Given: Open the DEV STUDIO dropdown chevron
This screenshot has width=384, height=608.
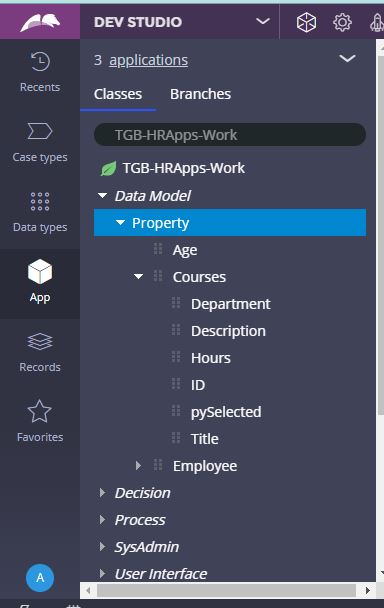Looking at the screenshot, I should [x=263, y=21].
